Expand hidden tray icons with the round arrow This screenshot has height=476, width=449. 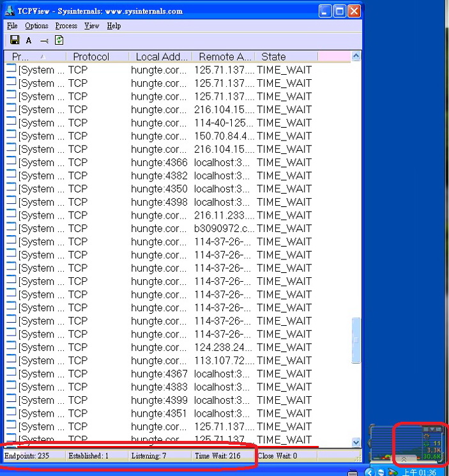370,472
